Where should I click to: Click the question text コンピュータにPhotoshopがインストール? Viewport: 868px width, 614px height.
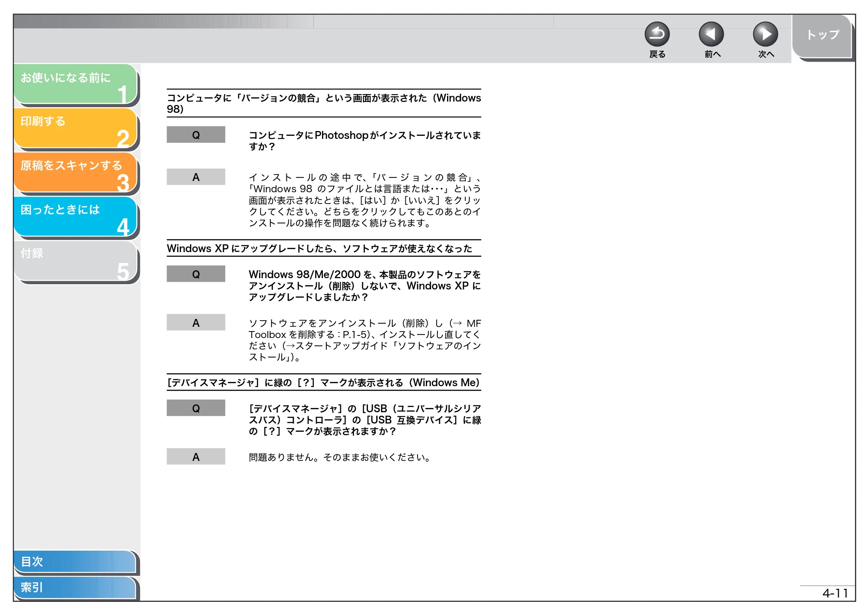coord(365,141)
